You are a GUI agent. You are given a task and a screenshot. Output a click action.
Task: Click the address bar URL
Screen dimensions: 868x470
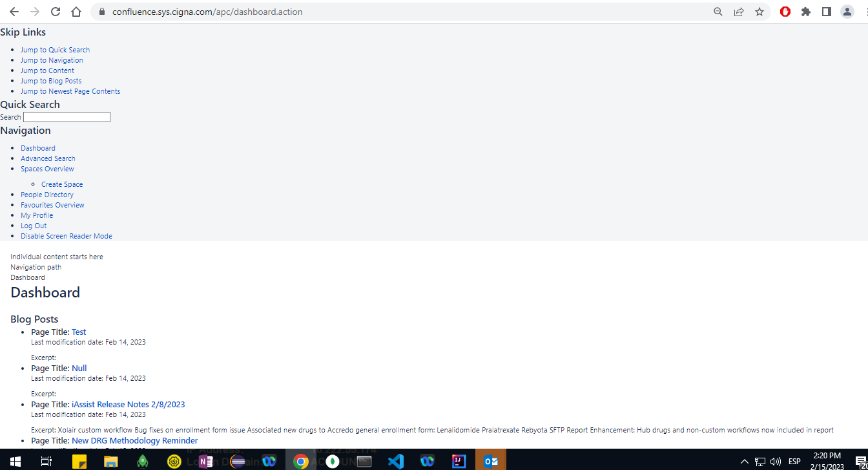point(207,12)
